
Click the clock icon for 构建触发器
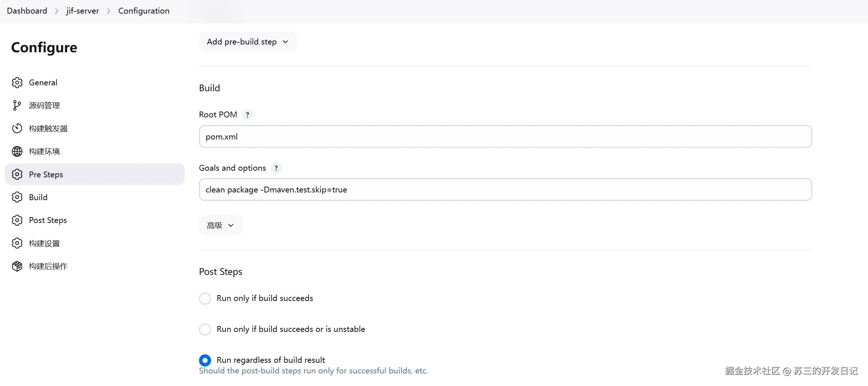point(17,128)
